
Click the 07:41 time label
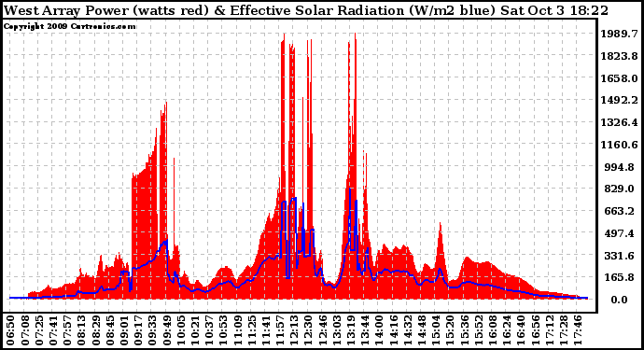coord(53,329)
